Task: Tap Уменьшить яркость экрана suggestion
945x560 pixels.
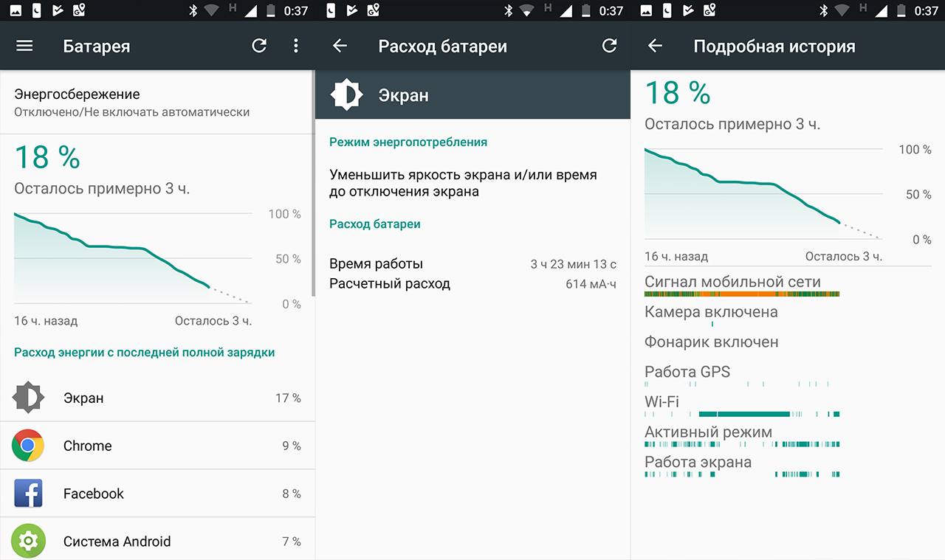Action: [463, 183]
